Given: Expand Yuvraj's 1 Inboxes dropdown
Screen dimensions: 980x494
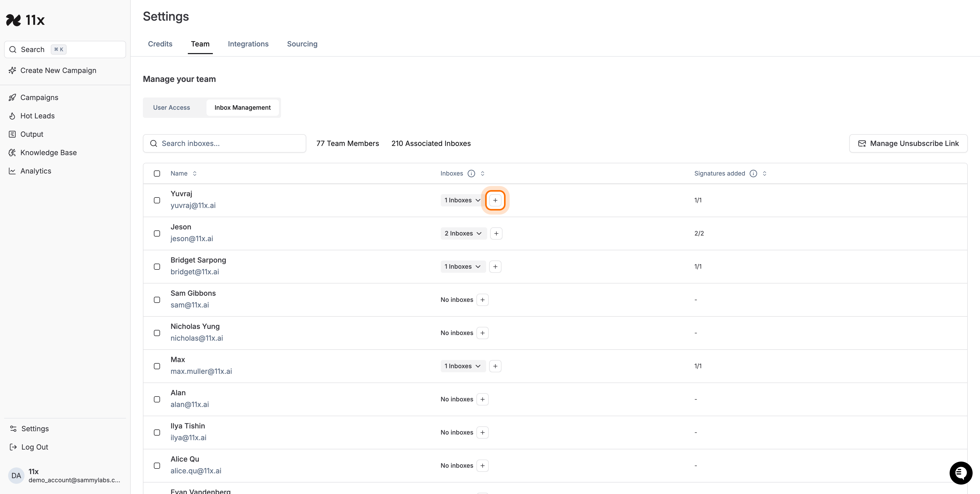Looking at the screenshot, I should [x=463, y=200].
